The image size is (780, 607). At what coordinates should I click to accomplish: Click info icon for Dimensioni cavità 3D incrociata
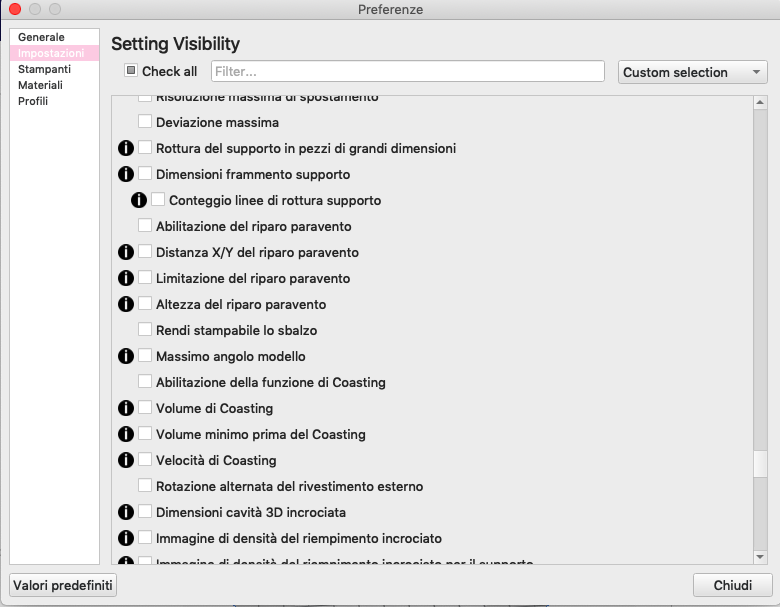pos(126,512)
